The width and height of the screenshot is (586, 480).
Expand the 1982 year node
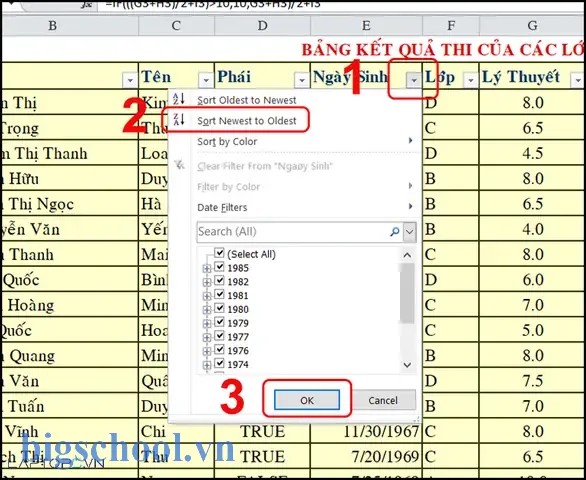[x=207, y=283]
